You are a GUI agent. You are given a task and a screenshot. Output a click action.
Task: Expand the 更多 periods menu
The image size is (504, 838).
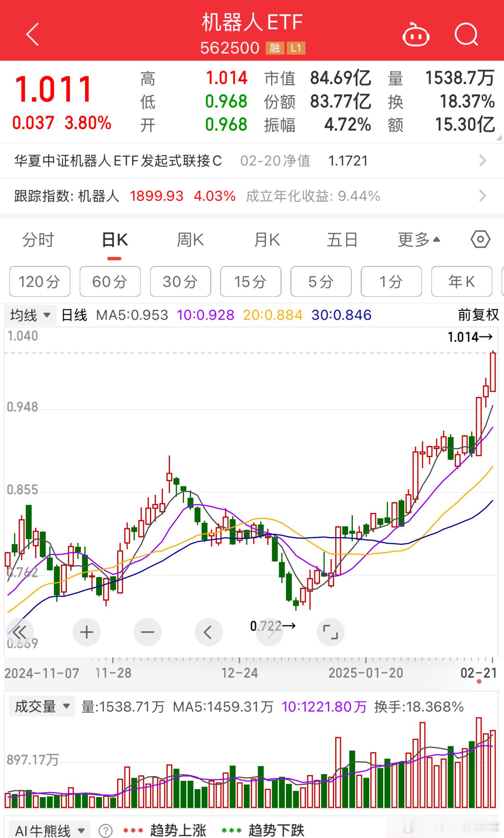coord(419,240)
